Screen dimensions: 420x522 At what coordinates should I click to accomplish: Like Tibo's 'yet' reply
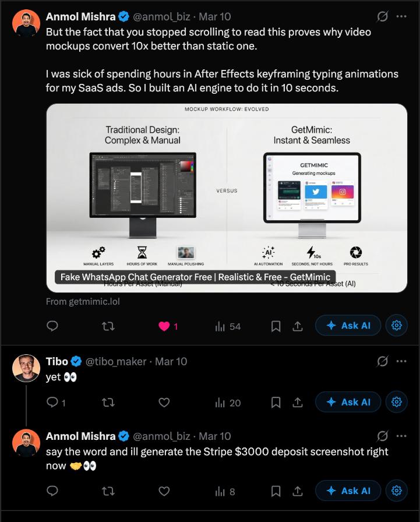164,402
